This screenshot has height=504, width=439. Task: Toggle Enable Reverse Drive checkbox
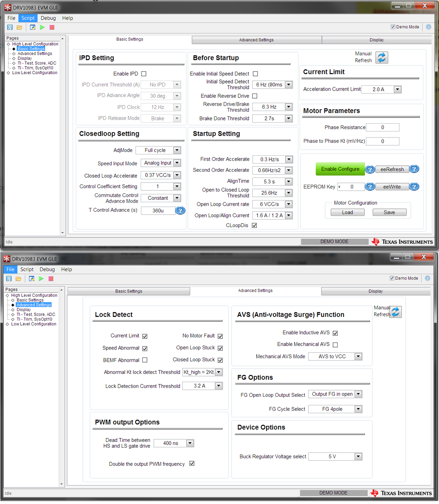pyautogui.click(x=254, y=96)
